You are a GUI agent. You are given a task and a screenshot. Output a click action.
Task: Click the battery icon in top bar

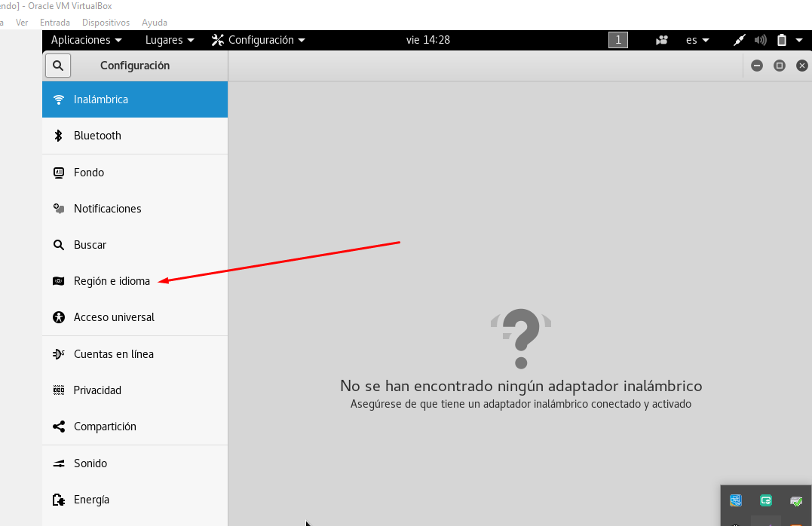point(781,40)
